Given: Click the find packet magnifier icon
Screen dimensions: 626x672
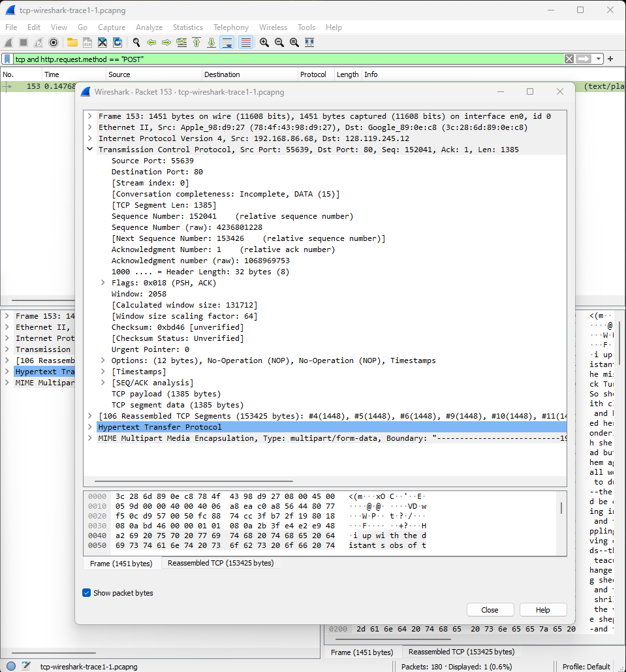Looking at the screenshot, I should 136,42.
